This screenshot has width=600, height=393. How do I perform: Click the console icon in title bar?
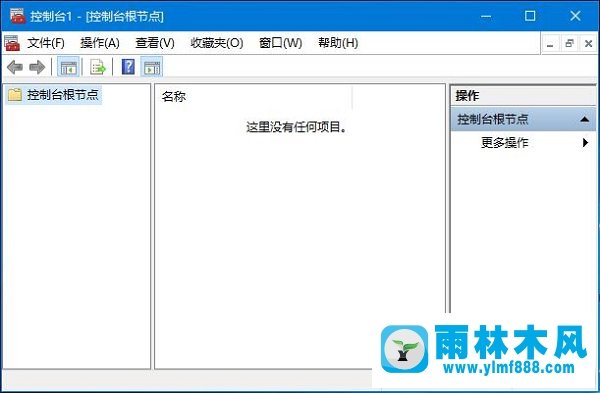pos(17,16)
